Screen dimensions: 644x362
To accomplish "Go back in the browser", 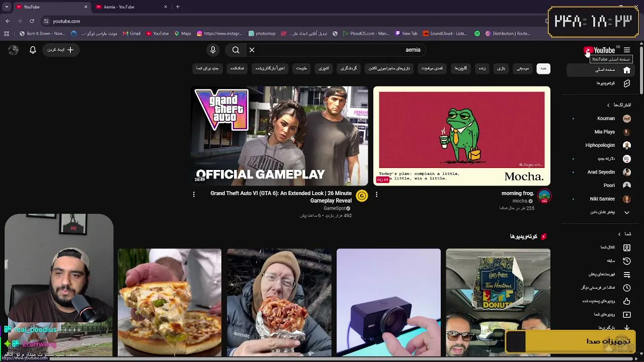I will click(8, 21).
